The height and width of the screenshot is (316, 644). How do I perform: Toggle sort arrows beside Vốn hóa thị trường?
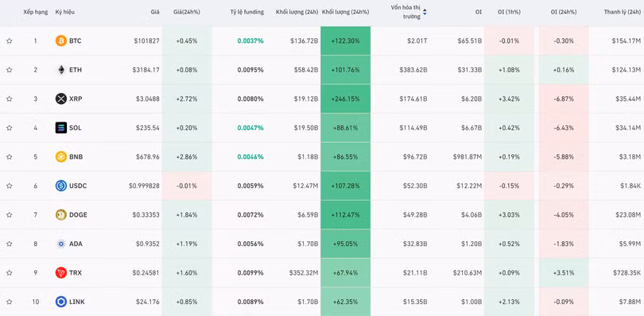pos(425,13)
